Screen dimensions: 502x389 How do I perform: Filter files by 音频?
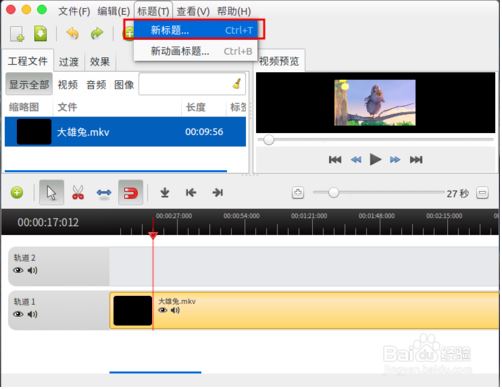tap(96, 84)
